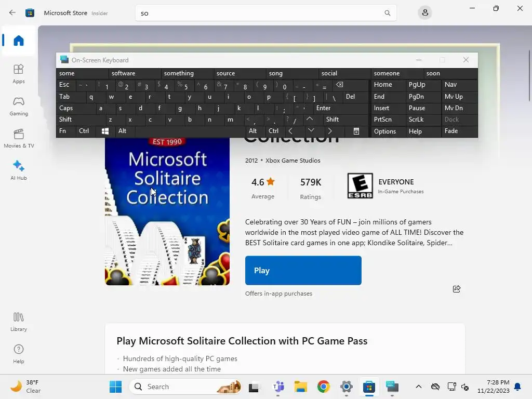Open File Explorer from taskbar
Image resolution: width=532 pixels, height=399 pixels.
[301, 387]
